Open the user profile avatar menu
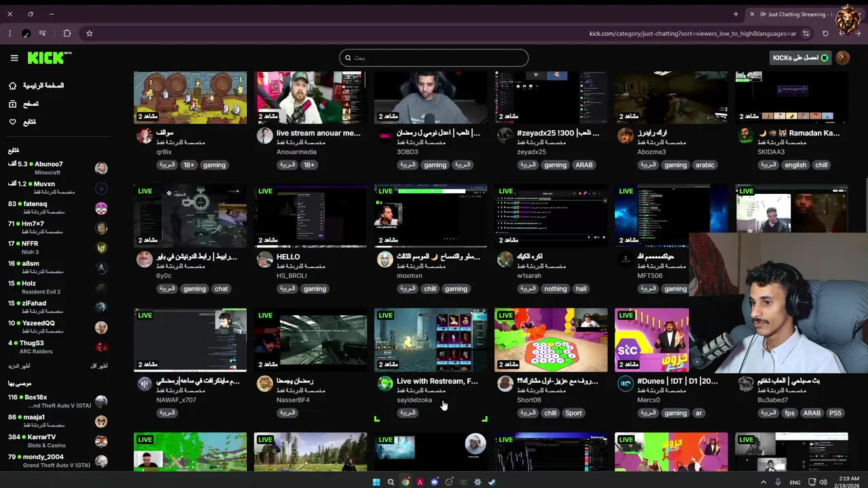The height and width of the screenshot is (488, 868). point(843,58)
